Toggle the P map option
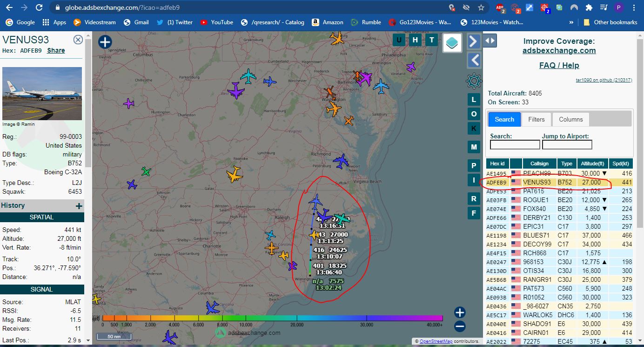The image size is (644, 347). tap(474, 166)
